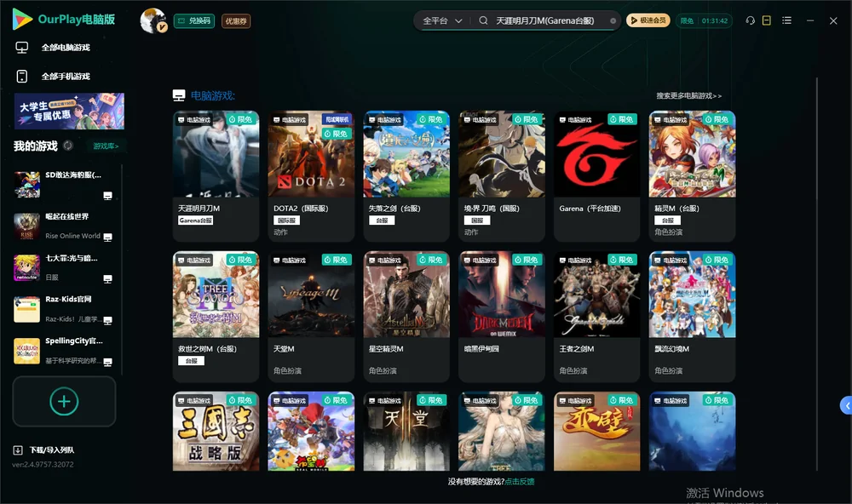Open the user avatar profile
852x504 pixels.
(x=153, y=20)
